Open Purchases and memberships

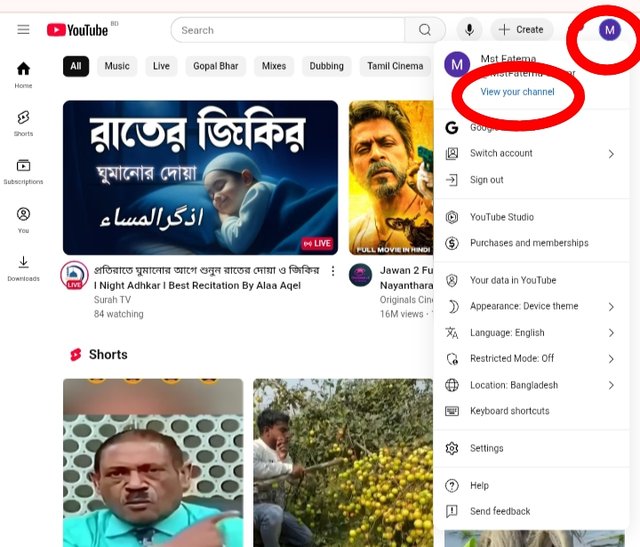(x=531, y=243)
